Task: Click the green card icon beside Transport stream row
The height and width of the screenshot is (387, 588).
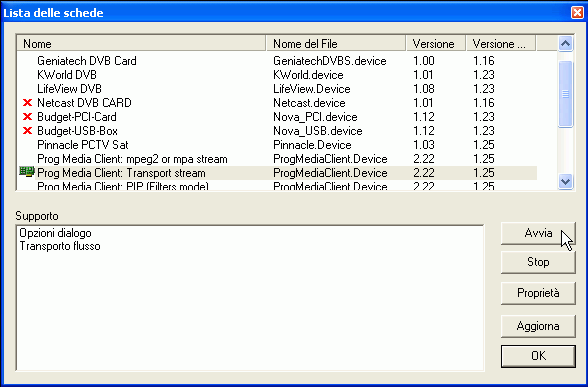Action: tap(27, 172)
